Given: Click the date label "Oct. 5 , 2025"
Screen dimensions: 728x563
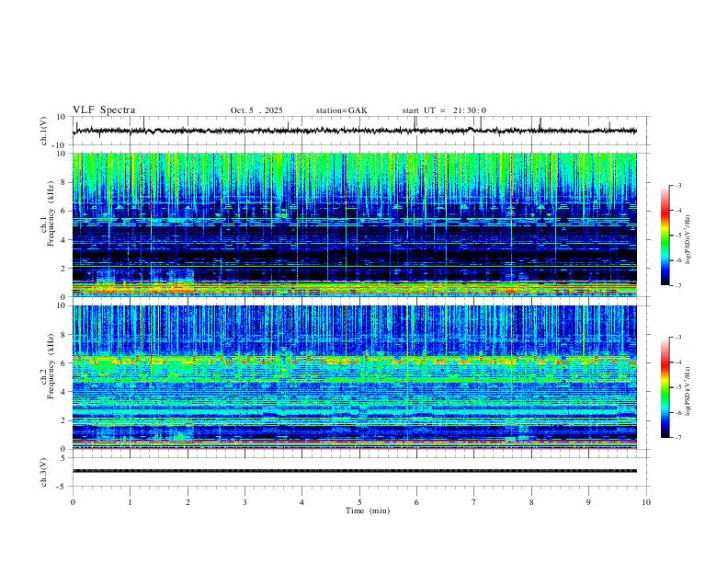Looking at the screenshot, I should [256, 110].
